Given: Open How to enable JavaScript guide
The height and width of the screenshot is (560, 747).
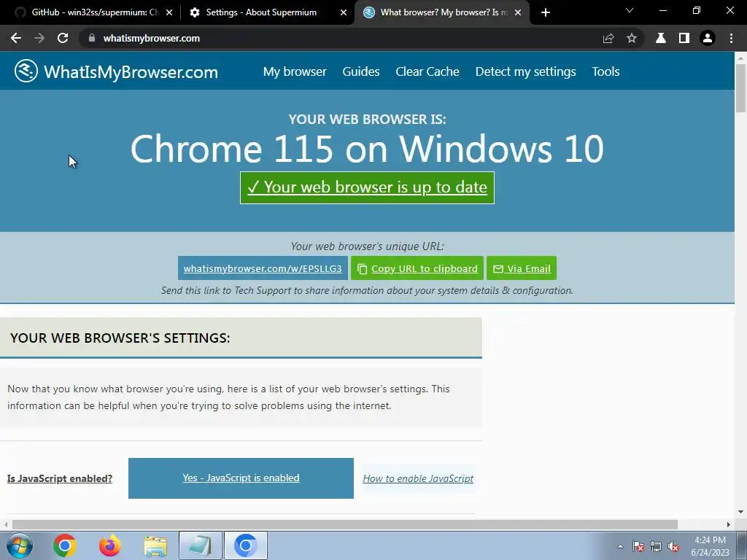Looking at the screenshot, I should pos(418,478).
